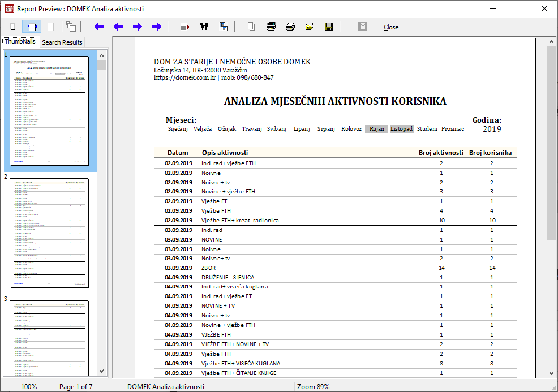Select the ThumbNails tab
Image resolution: width=558 pixels, height=392 pixels.
(20, 42)
